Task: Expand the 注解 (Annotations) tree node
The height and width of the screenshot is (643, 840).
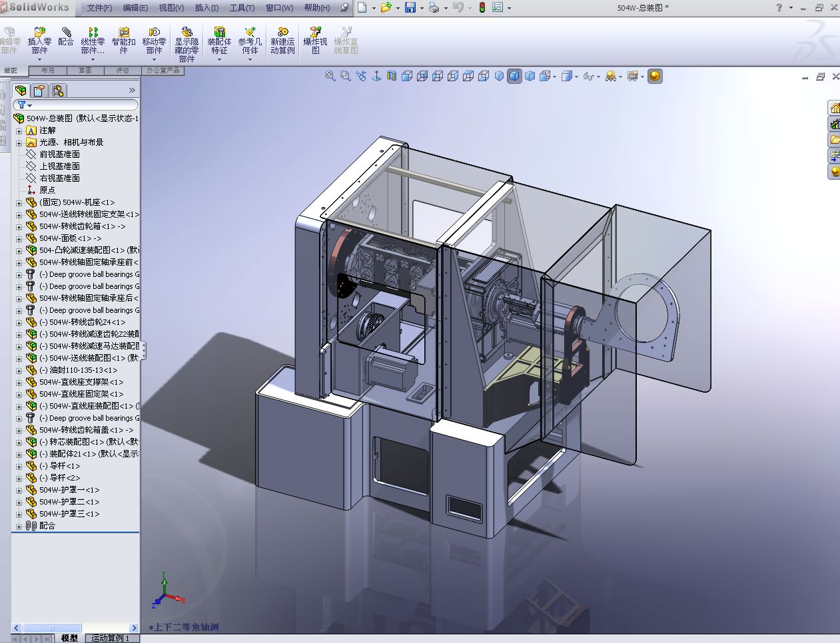Action: [x=19, y=130]
